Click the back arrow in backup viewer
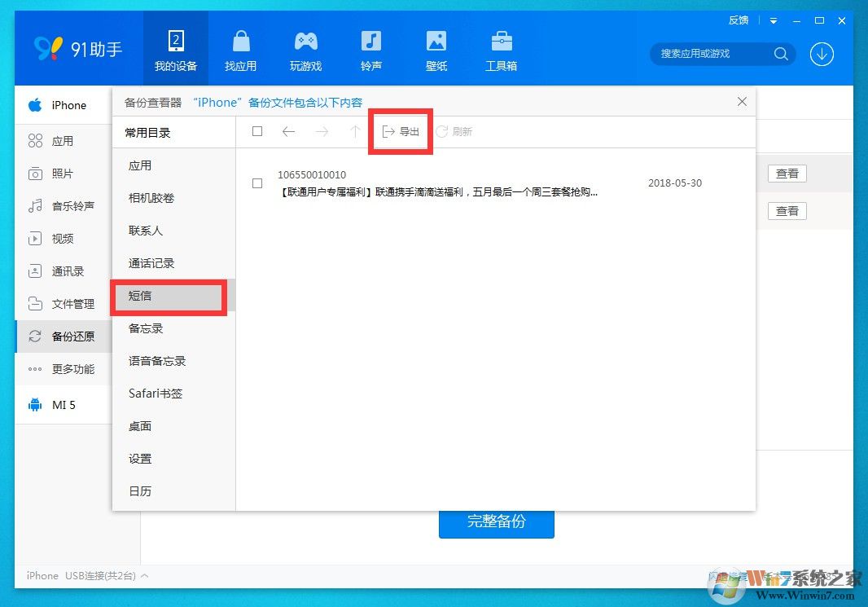Viewport: 868px width, 607px height. click(x=289, y=131)
